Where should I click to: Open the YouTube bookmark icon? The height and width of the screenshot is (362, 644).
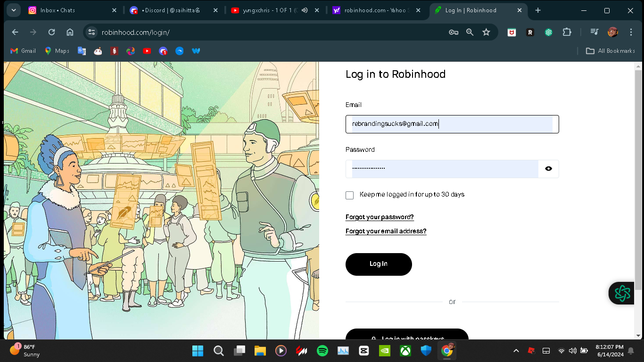[147, 51]
